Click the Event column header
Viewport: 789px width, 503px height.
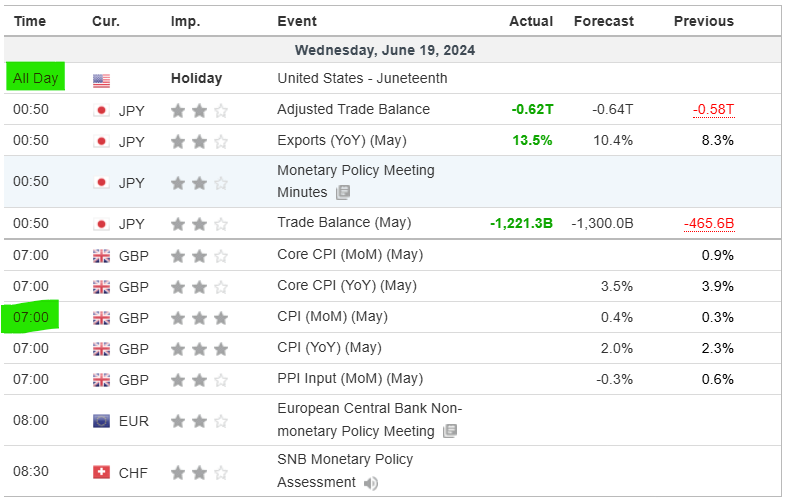point(297,21)
